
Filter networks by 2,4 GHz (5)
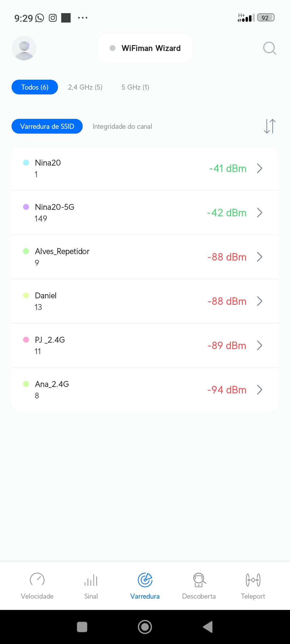85,87
